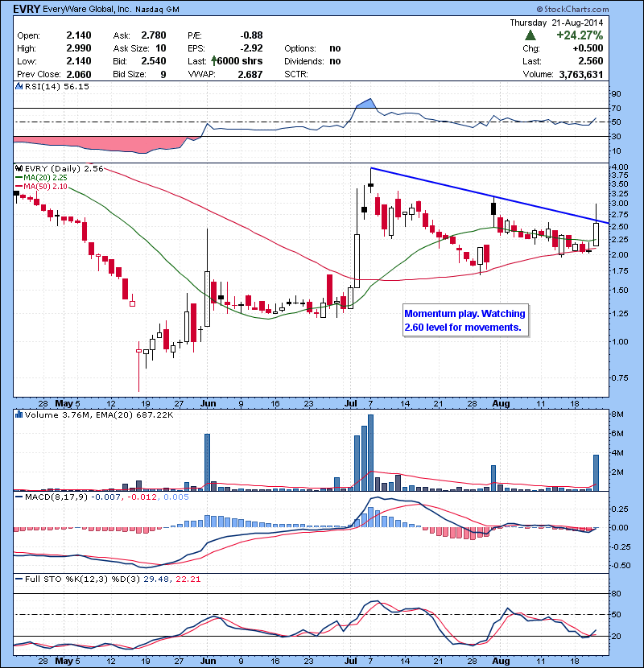Click the VWAP value 2.687
Viewport: 644px width, 668px height.
tap(250, 75)
